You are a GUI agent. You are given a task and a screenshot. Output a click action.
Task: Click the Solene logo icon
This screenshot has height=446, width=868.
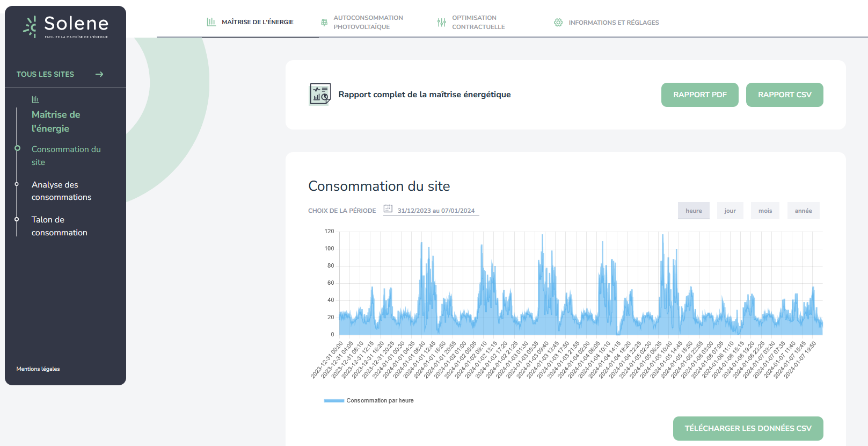(x=31, y=26)
